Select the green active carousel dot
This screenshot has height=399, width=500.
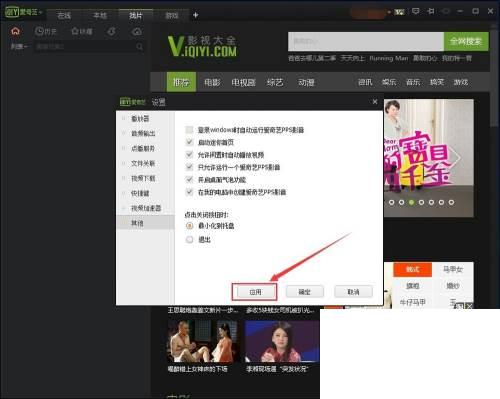click(411, 202)
